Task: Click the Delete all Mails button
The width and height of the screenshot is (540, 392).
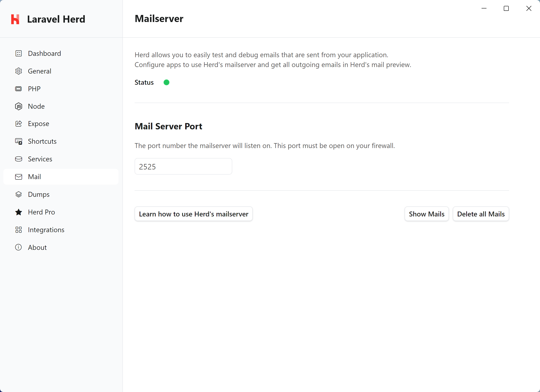Action: [481, 214]
